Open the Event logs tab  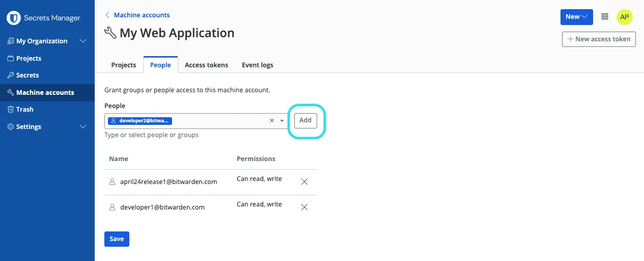pyautogui.click(x=258, y=65)
